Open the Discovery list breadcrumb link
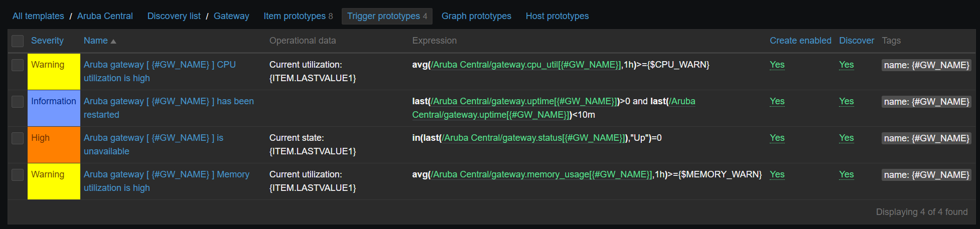Image resolution: width=980 pixels, height=229 pixels. [x=174, y=16]
